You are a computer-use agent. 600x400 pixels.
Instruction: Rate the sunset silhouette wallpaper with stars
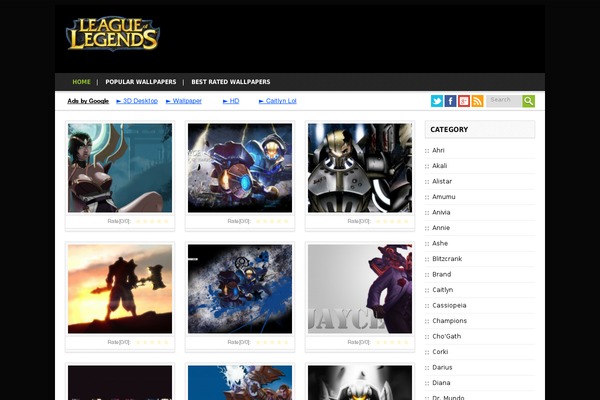152,342
